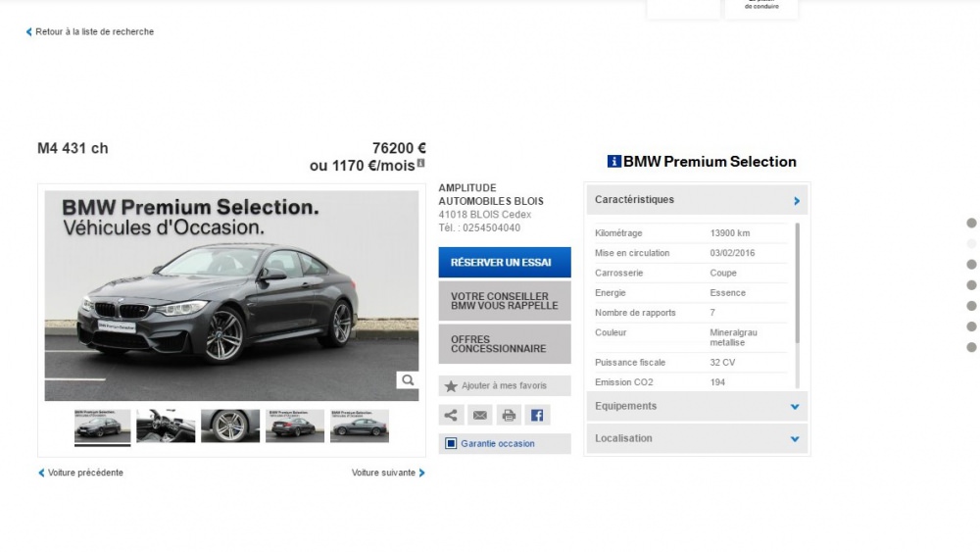
Task: Click the Kilométrage 13900 km value
Action: pos(730,233)
